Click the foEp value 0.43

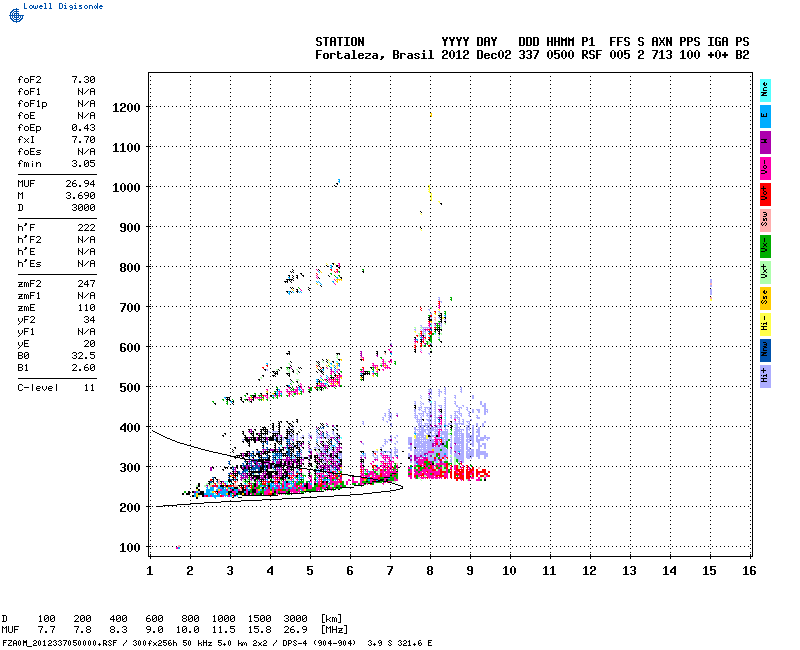(83, 128)
